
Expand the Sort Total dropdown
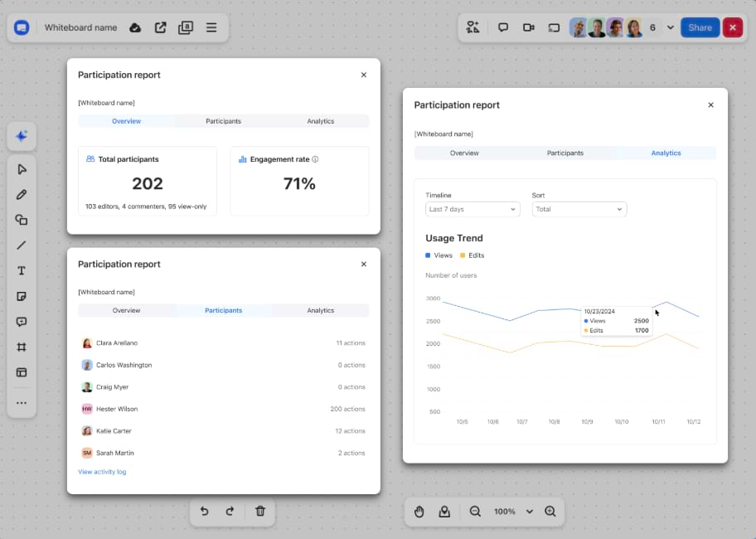pyautogui.click(x=579, y=210)
